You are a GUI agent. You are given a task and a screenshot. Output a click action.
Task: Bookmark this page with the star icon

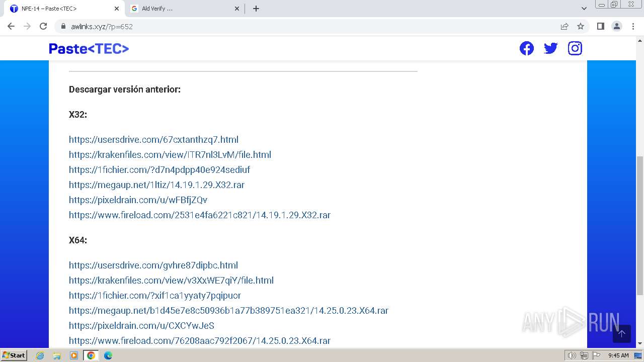581,26
